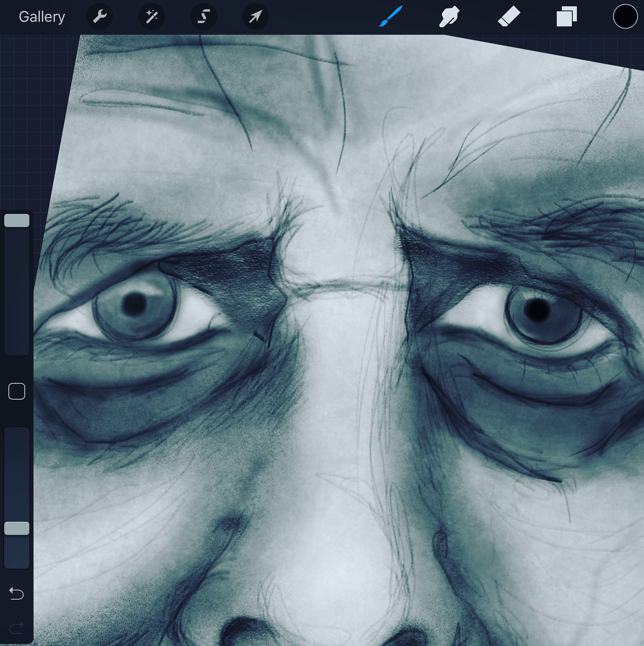
Task: Click the brush size slider handle
Action: [17, 221]
